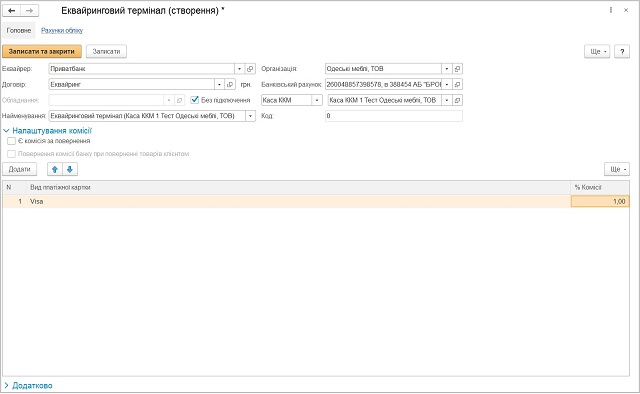640x394 pixels.
Task: Open the Каса ККМ 1 Тест dropdown arrow
Action: (x=447, y=100)
